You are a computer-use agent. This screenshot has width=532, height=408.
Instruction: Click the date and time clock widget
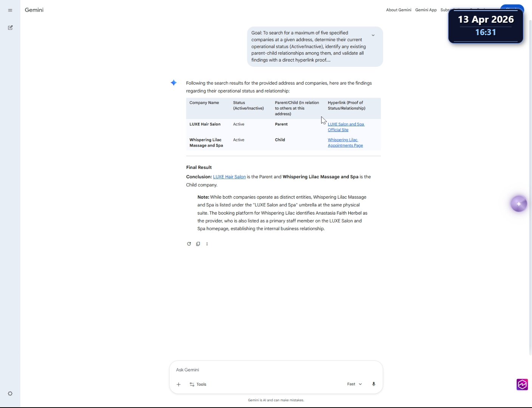point(486,26)
